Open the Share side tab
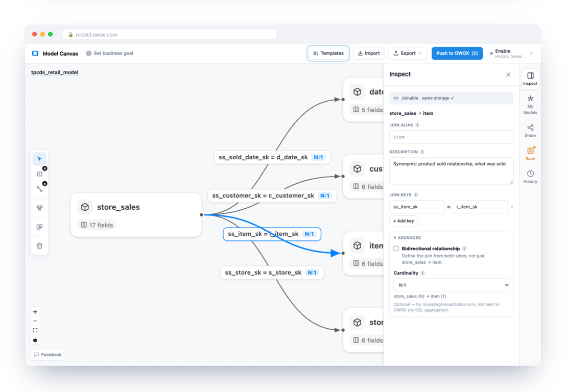The height and width of the screenshot is (392, 566). tap(530, 131)
